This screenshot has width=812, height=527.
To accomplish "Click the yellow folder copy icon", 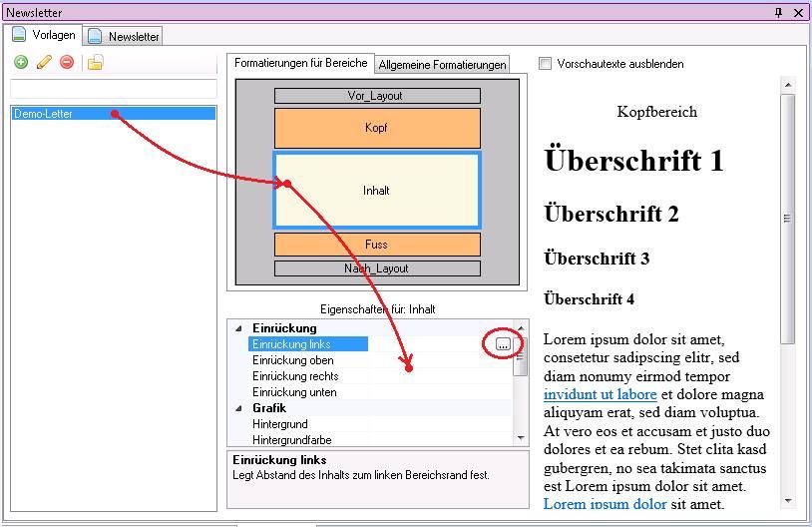I will [96, 62].
